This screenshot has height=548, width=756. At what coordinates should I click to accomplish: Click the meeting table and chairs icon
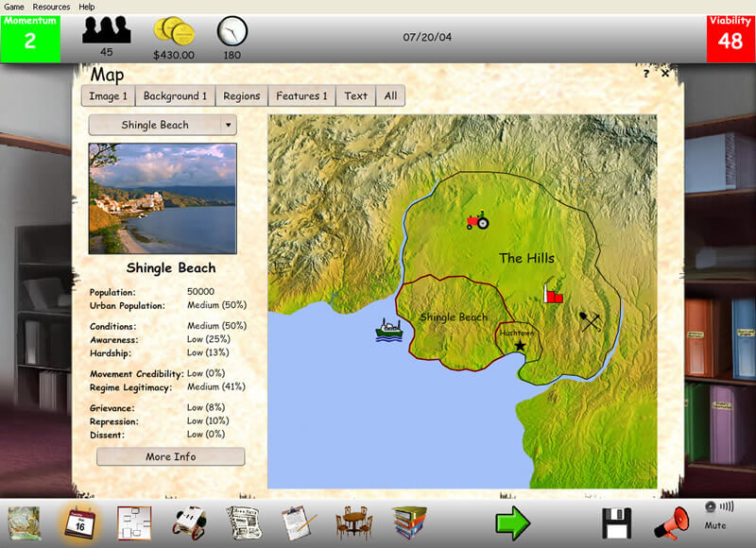tap(354, 522)
